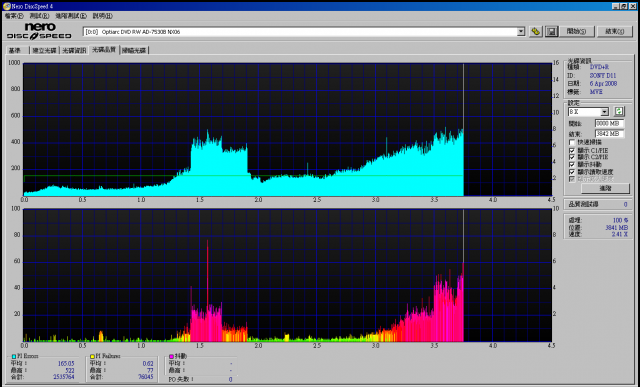Click the Nero DiscSpeed title bar icon

point(7,6)
